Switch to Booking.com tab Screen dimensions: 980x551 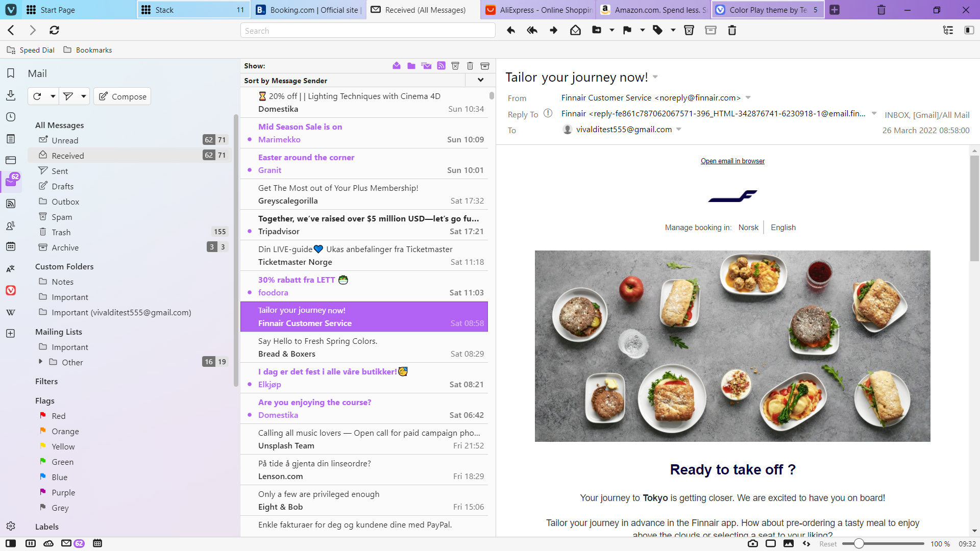[x=309, y=10]
